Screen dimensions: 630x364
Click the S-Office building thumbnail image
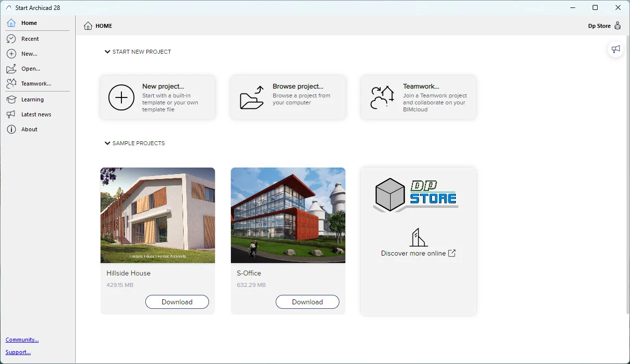click(288, 215)
